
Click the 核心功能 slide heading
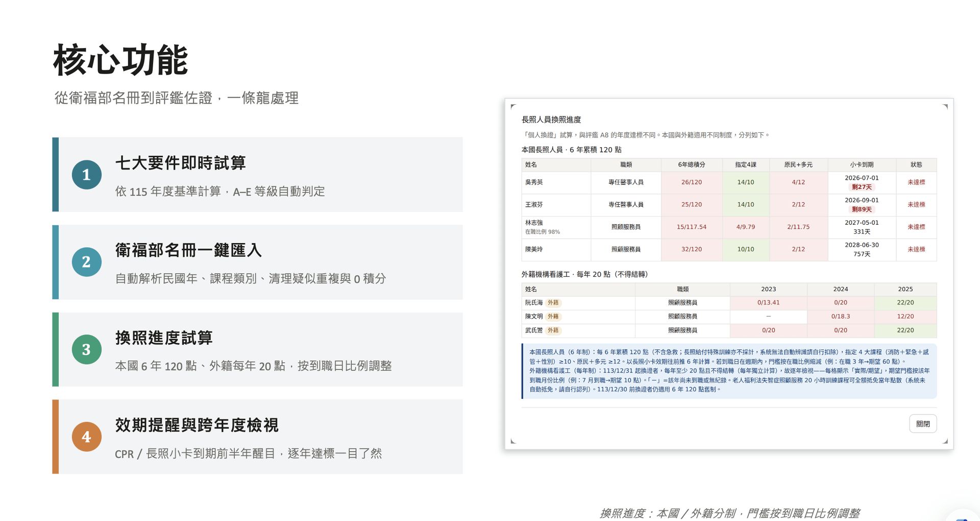pos(121,60)
